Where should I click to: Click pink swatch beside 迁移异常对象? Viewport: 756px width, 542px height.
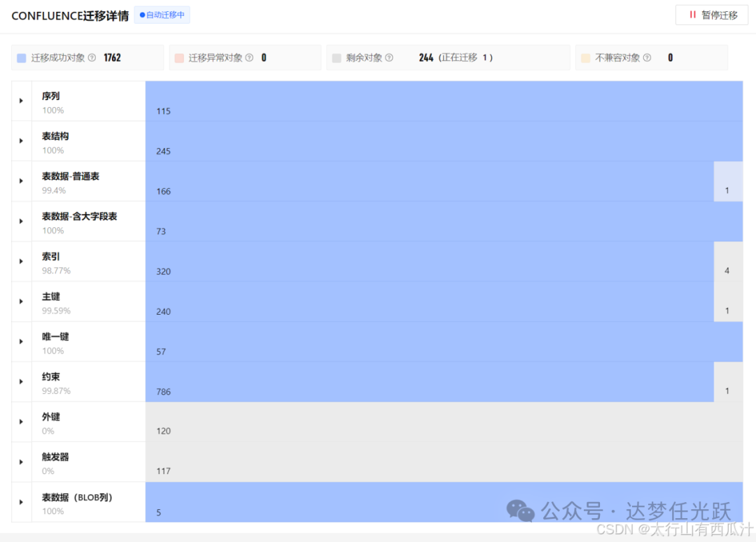click(179, 58)
